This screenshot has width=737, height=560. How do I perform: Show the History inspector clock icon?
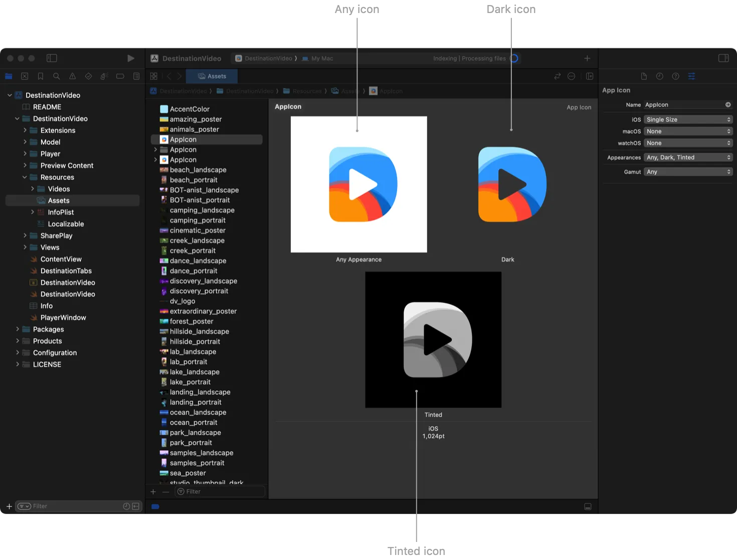click(x=659, y=76)
